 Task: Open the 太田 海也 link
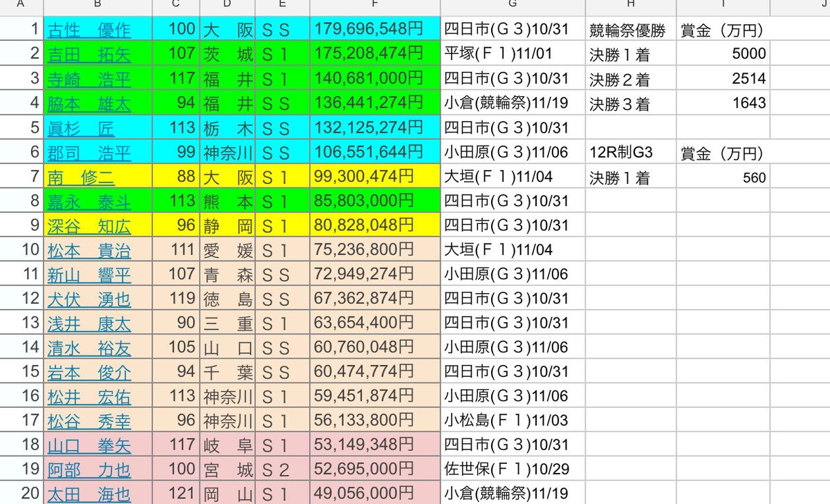tap(89, 494)
